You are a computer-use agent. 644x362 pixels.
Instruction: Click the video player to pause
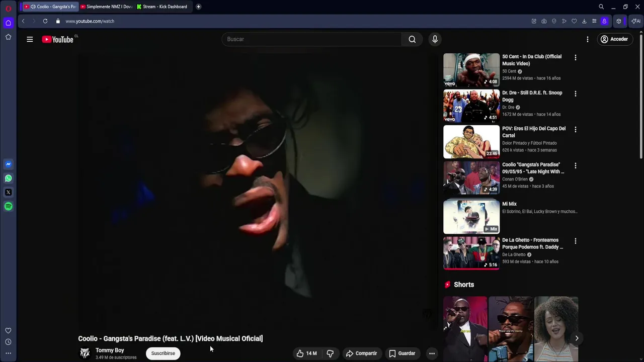click(x=258, y=191)
